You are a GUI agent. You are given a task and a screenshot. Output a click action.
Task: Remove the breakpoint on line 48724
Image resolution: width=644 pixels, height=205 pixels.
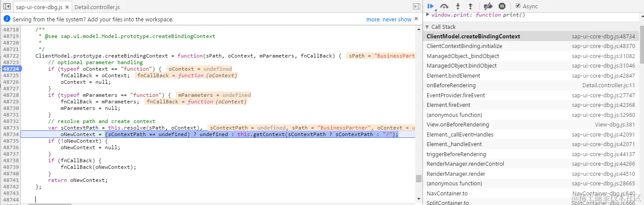pyautogui.click(x=11, y=69)
